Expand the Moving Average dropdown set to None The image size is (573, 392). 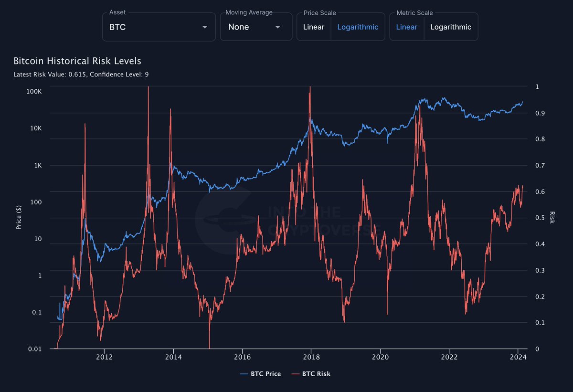(x=255, y=27)
